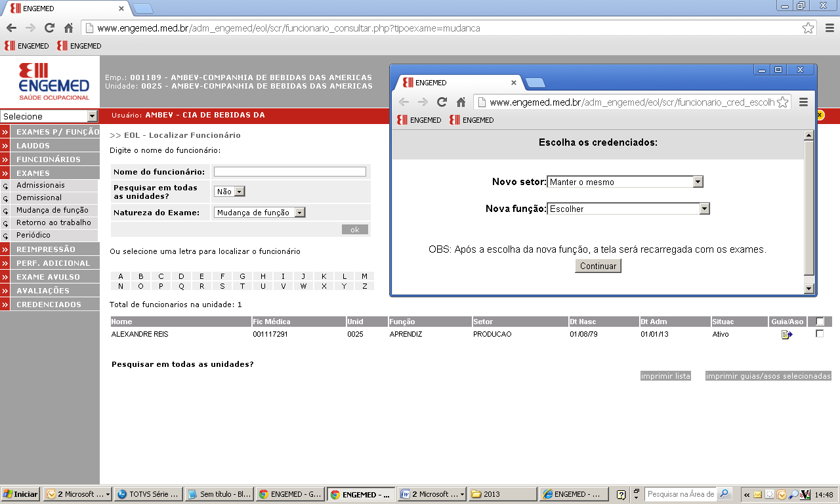Open CREDENCIADOS in the sidebar
Screen dimensions: 840x504
coord(50,304)
